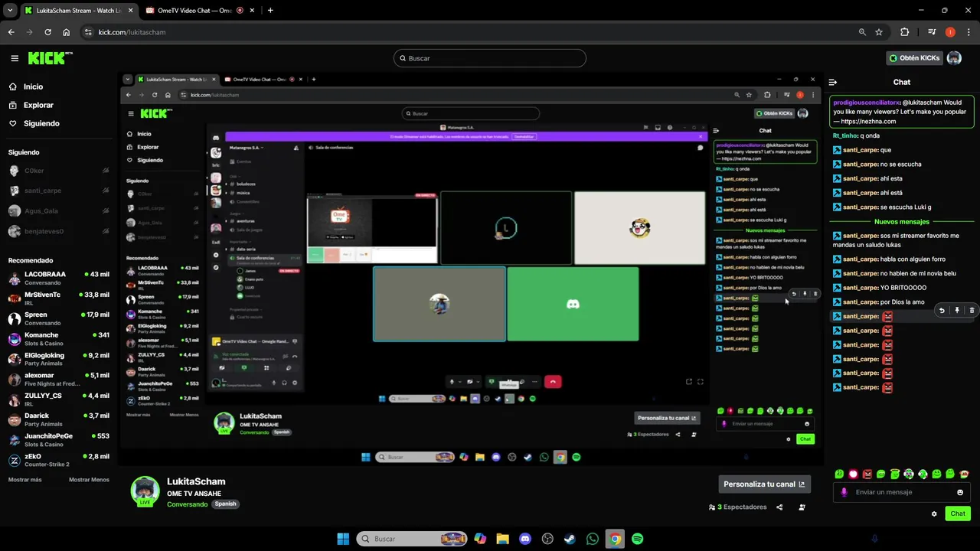Image resolution: width=980 pixels, height=551 pixels.
Task: Open recommended channel ZULLYY_CS
Action: (59, 399)
